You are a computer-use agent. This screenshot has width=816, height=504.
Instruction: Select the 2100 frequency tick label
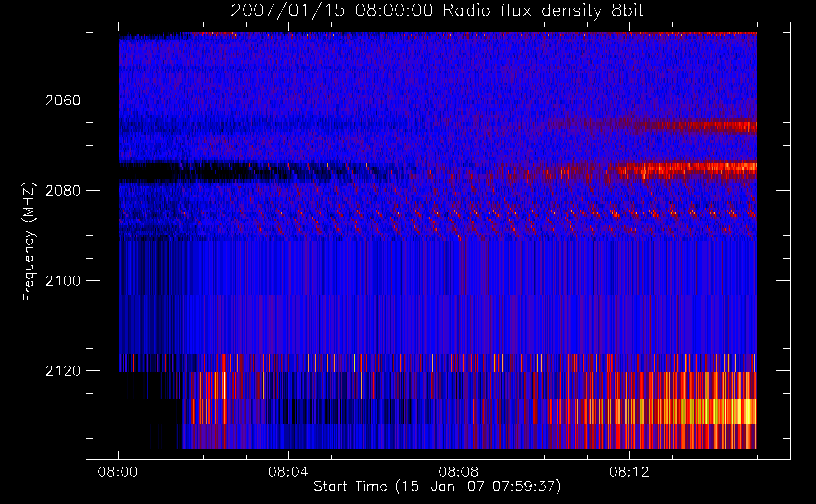63,281
